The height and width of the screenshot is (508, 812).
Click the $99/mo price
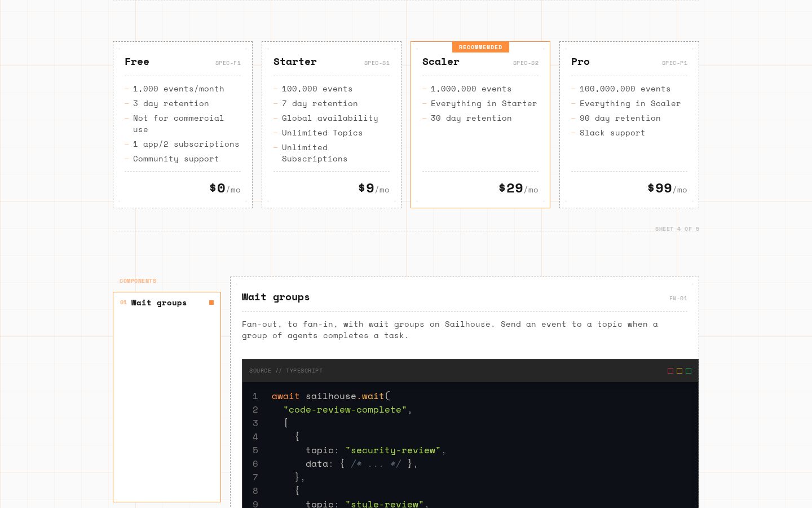click(x=667, y=189)
